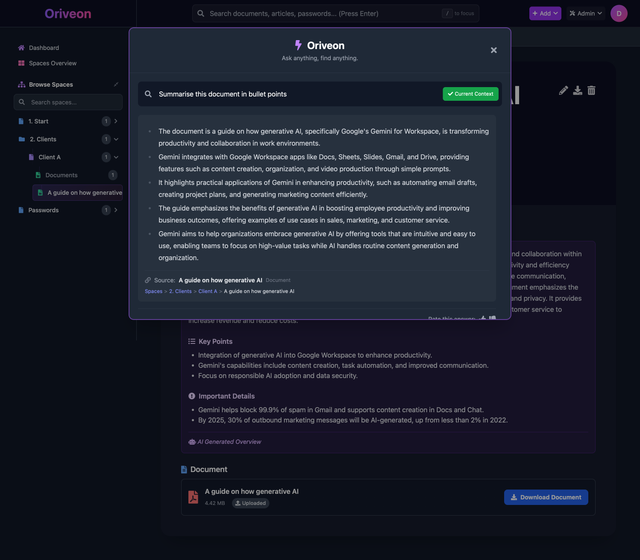Open Spaces Overview in sidebar
Image resolution: width=640 pixels, height=560 pixels.
click(53, 63)
